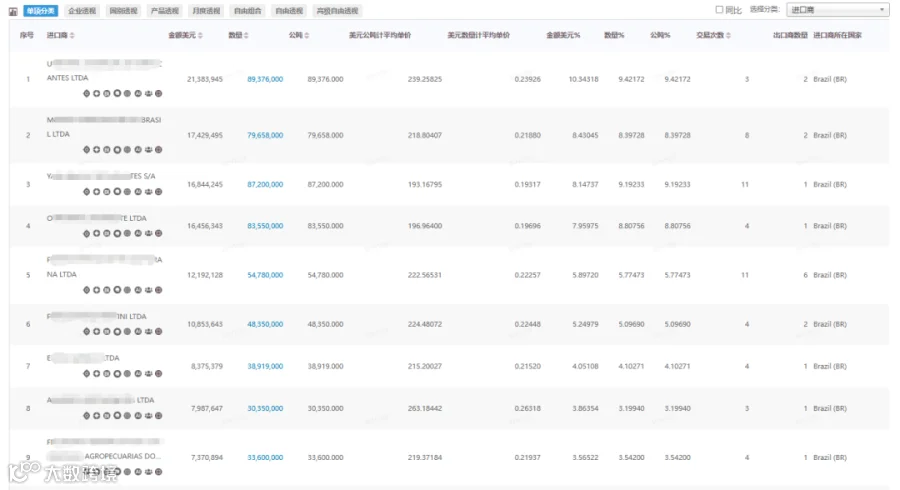This screenshot has height=490, width=900.
Task: Click the people group icon in row 2 (BRASIL LTDA)
Action: click(x=149, y=150)
